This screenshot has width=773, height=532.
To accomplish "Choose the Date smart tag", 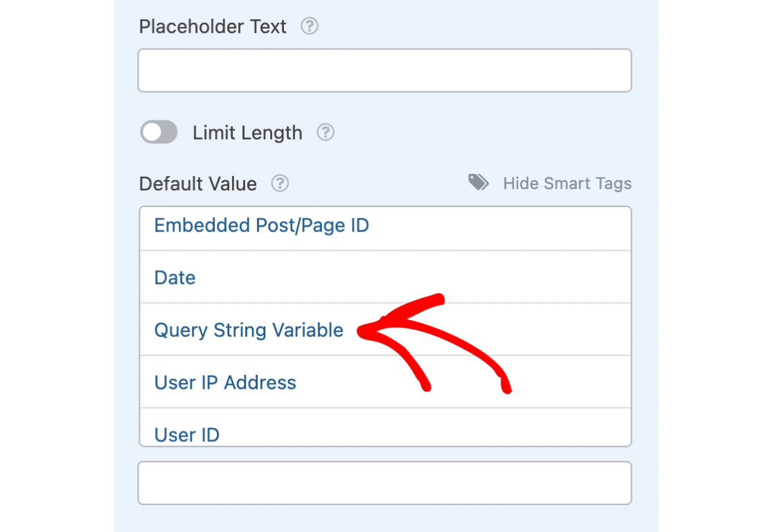I will 175,277.
